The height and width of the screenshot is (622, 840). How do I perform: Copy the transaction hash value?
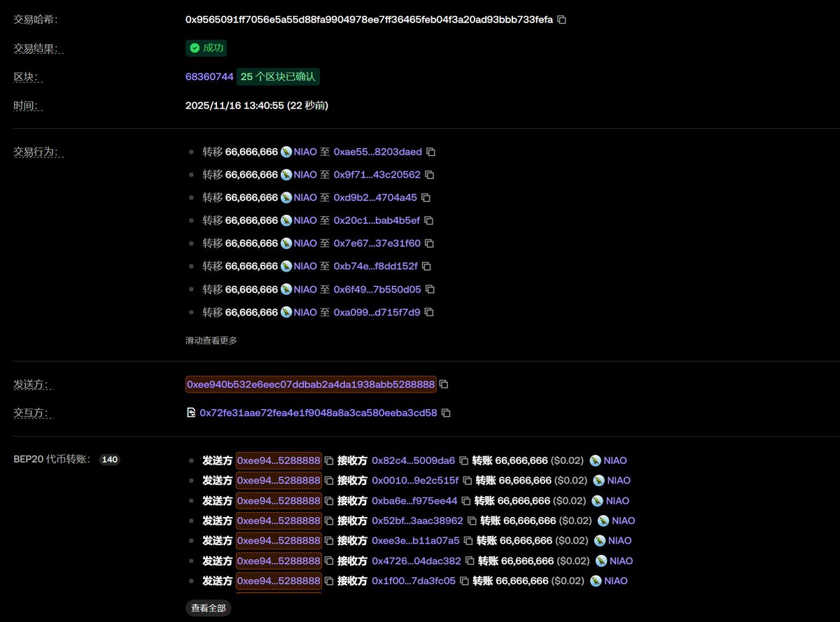pos(561,20)
